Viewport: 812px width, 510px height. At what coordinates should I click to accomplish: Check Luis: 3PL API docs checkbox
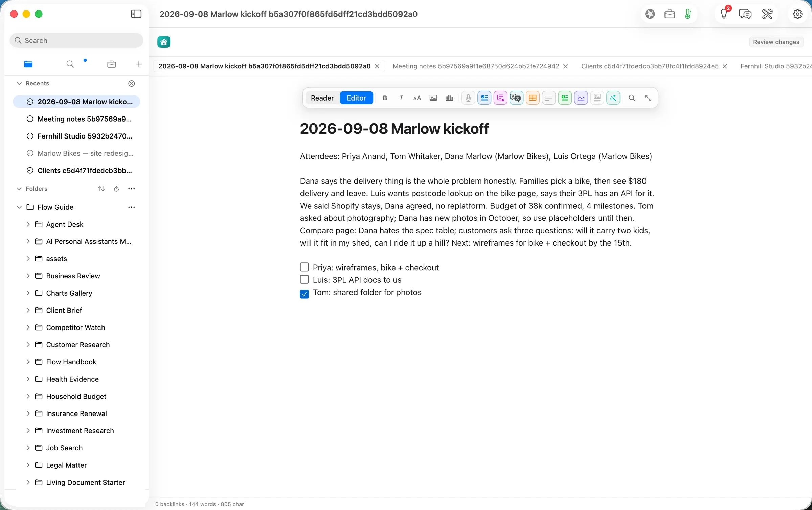pyautogui.click(x=304, y=280)
